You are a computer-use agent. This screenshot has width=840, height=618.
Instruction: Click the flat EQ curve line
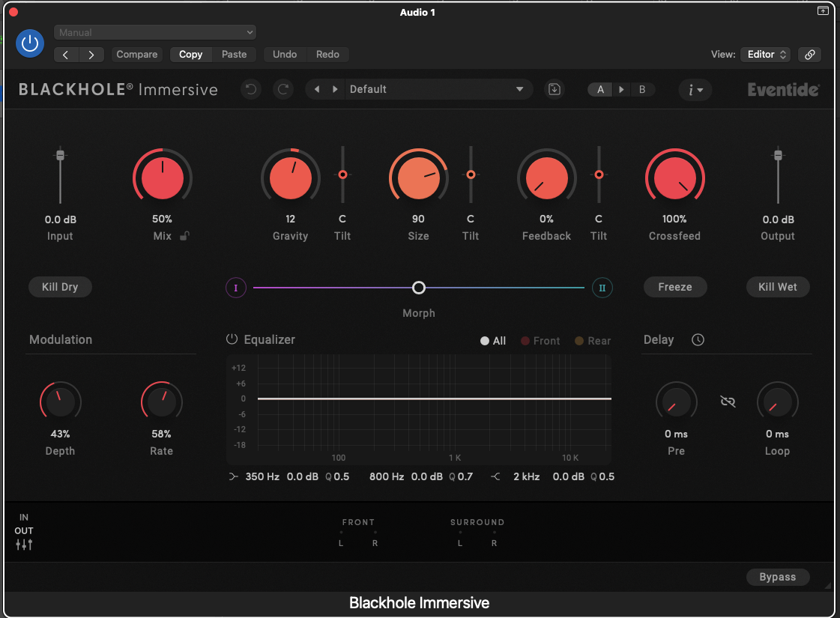tap(435, 399)
